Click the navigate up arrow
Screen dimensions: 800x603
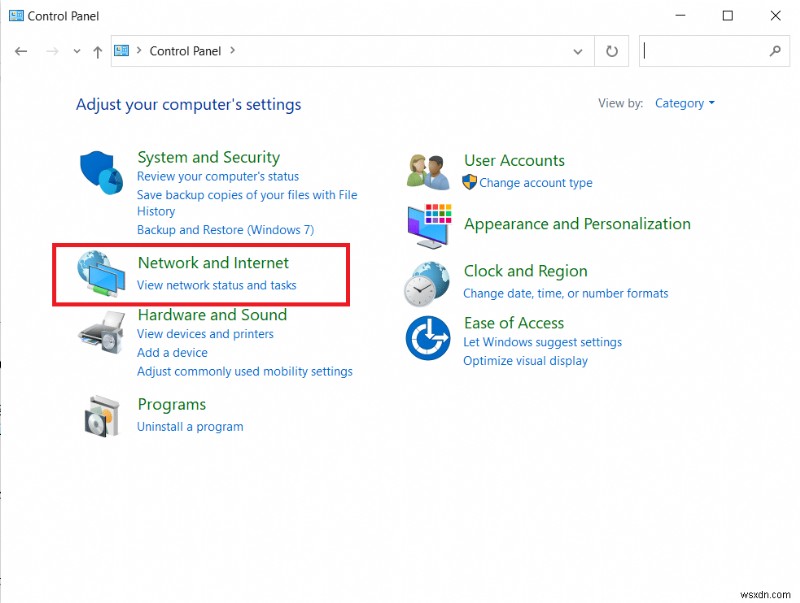(97, 51)
